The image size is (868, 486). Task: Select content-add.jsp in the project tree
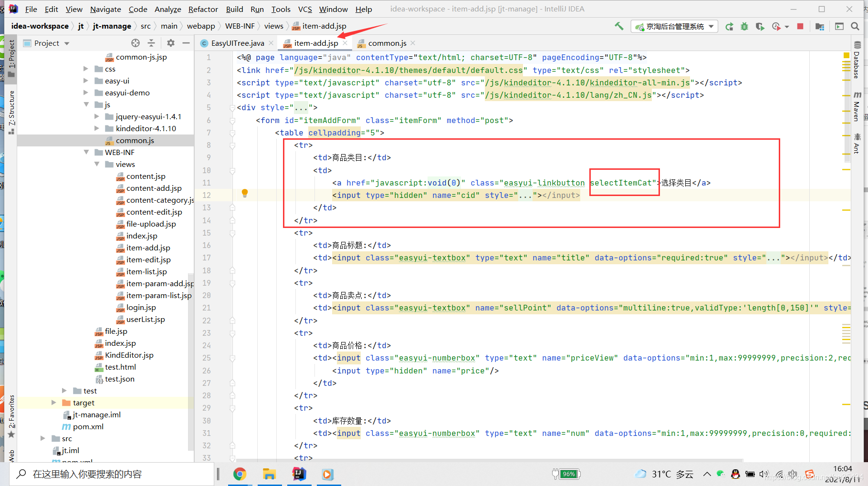coord(154,188)
